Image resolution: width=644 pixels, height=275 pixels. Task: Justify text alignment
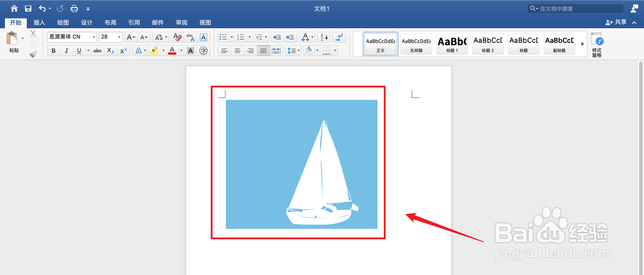263,51
